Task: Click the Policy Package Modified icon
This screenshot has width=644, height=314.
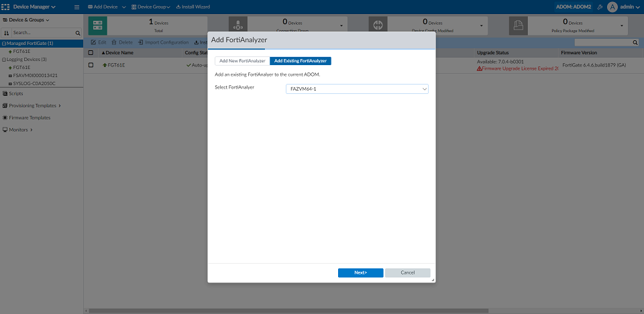Action: [x=519, y=26]
